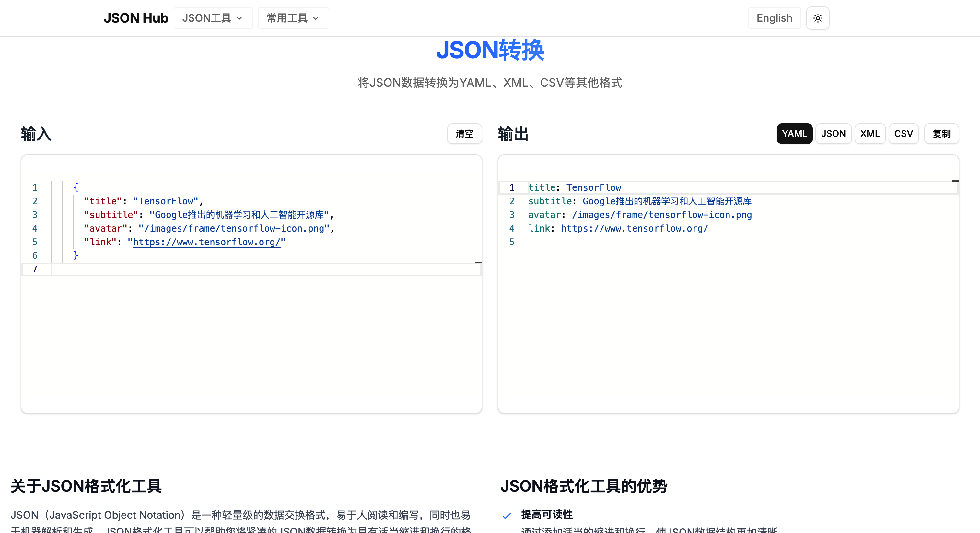Expand the 常用工具 dropdown menu

tap(293, 18)
